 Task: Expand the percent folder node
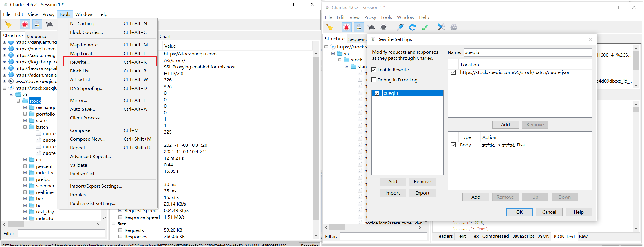point(25,166)
